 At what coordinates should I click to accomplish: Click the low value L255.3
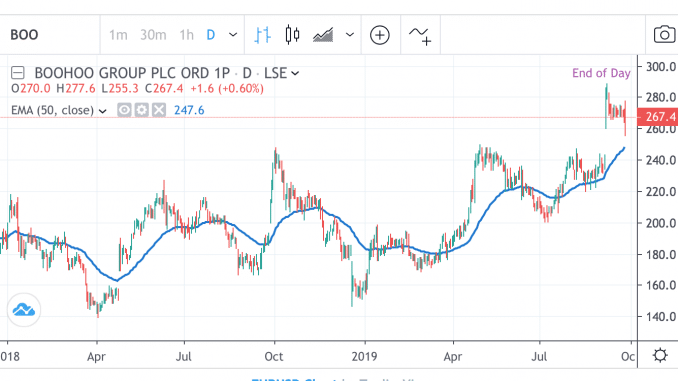pos(120,89)
